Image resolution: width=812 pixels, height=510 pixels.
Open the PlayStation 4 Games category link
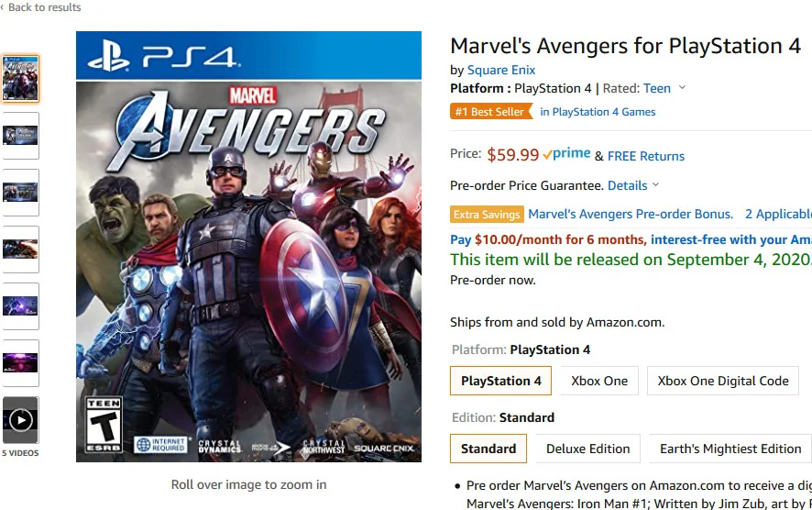[x=598, y=112]
